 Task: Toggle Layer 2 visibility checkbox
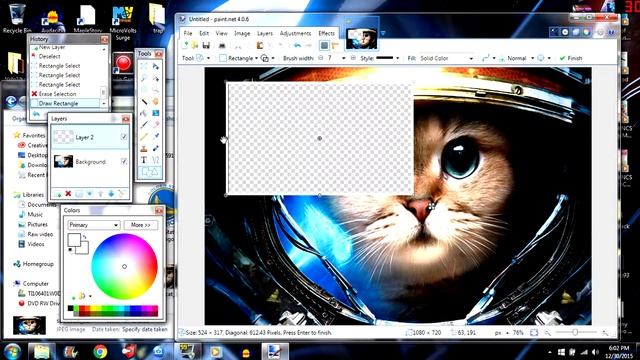point(124,137)
